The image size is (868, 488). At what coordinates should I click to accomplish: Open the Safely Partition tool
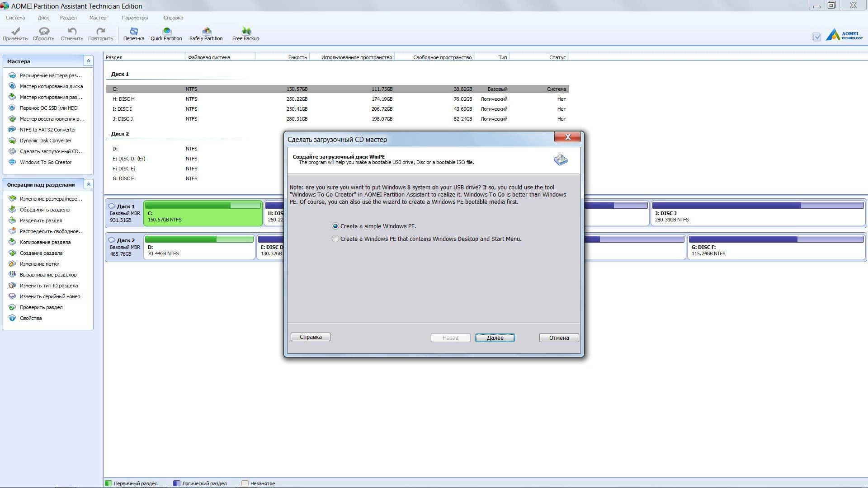(206, 34)
